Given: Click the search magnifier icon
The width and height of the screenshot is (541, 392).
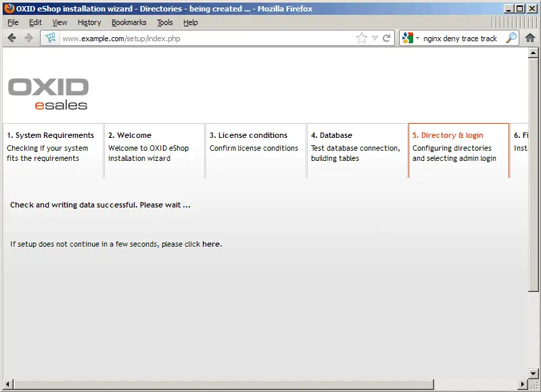Looking at the screenshot, I should tap(511, 38).
